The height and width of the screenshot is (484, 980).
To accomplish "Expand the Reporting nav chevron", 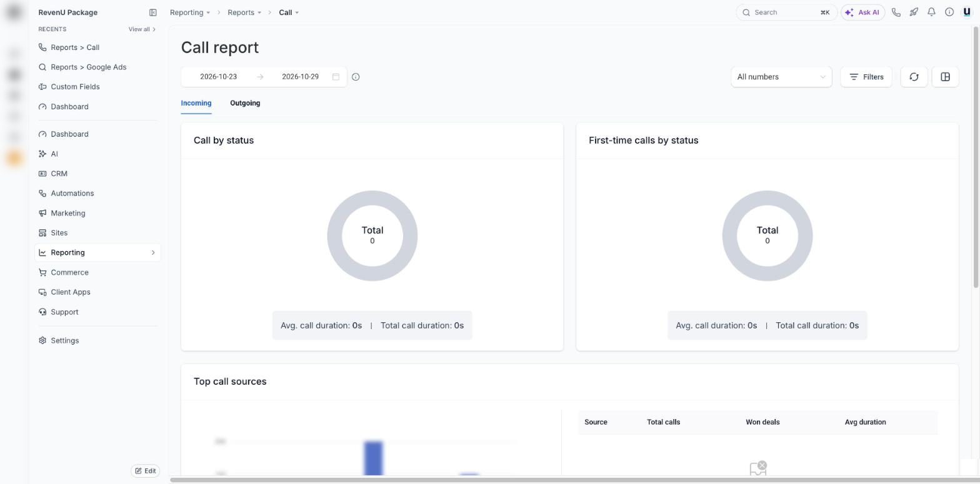I will tap(153, 253).
